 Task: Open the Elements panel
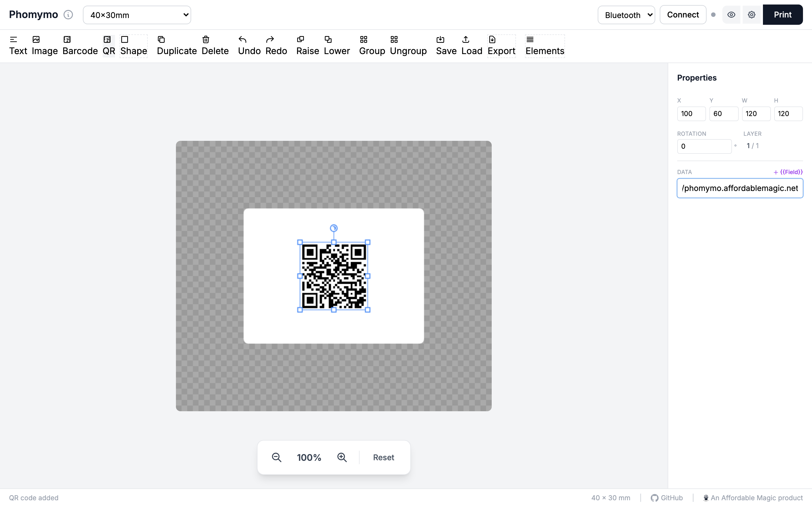tap(545, 45)
